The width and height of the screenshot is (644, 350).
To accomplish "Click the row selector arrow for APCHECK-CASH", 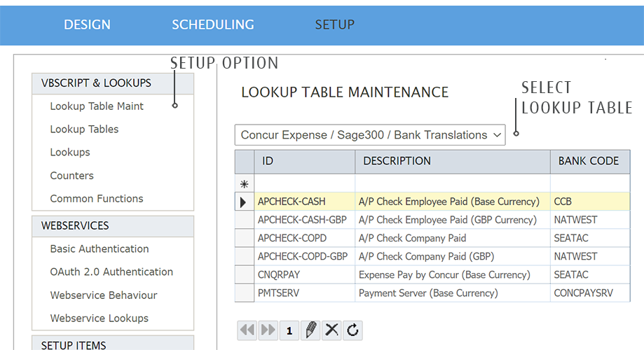I will click(x=244, y=202).
